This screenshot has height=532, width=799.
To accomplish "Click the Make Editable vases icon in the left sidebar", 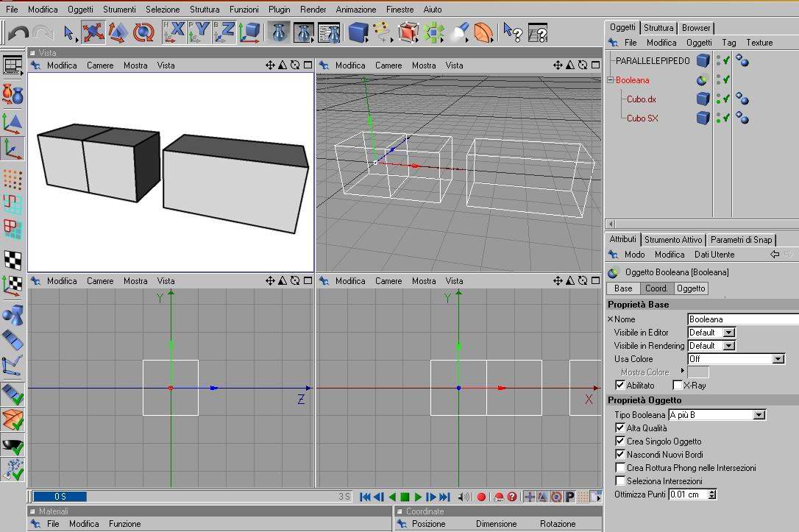I will tap(13, 94).
